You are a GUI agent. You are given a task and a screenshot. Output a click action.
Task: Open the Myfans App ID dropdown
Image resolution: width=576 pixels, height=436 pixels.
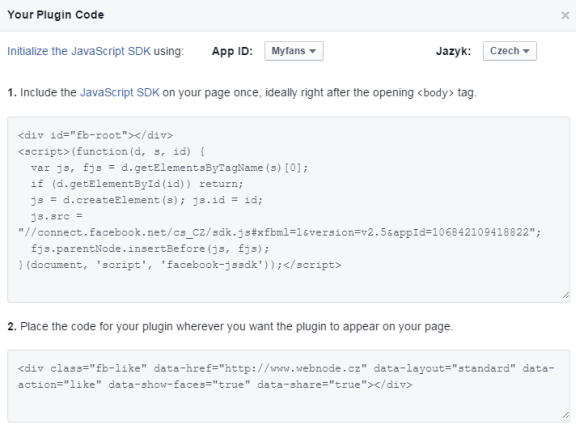pyautogui.click(x=294, y=51)
